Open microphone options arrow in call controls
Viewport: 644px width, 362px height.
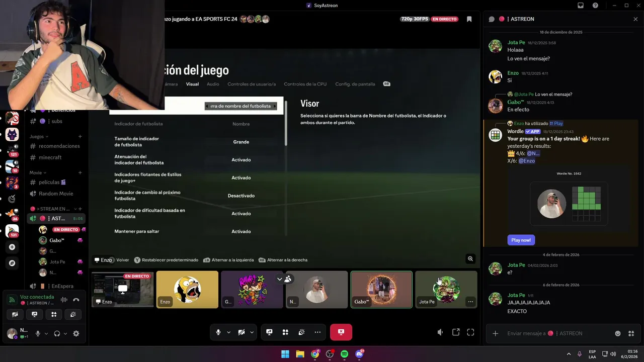point(228,332)
